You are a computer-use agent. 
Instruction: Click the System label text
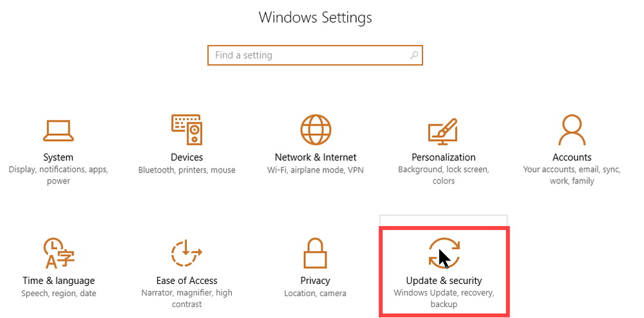click(59, 157)
